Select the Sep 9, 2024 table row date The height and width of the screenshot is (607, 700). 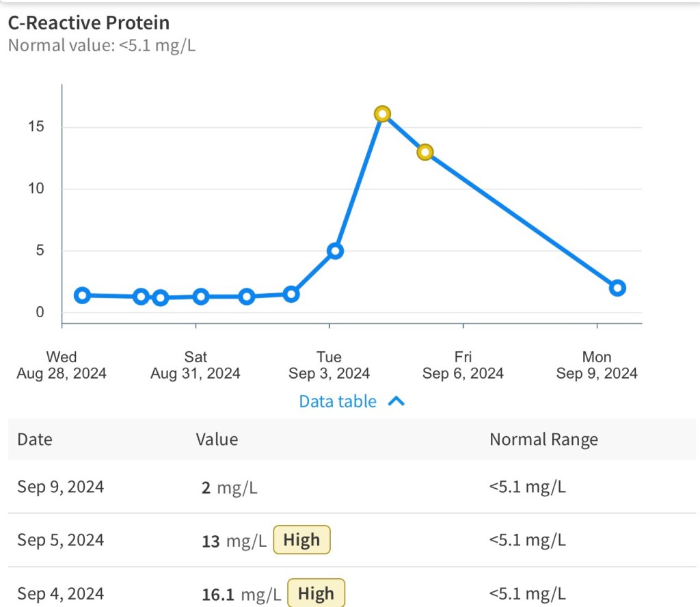pos(61,487)
